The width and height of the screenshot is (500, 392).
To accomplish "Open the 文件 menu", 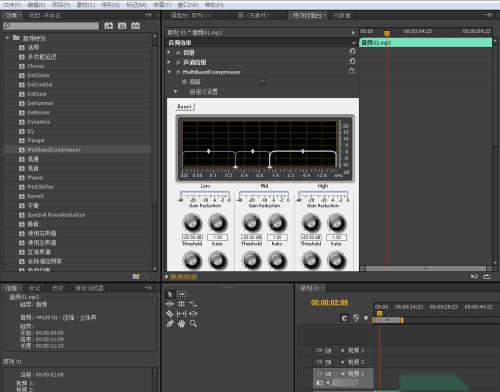I will (12, 5).
